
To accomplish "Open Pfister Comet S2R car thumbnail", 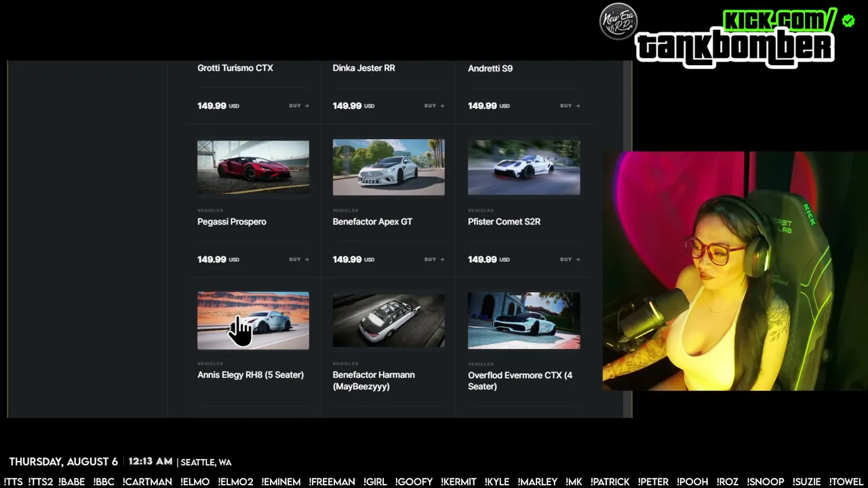I will (524, 167).
